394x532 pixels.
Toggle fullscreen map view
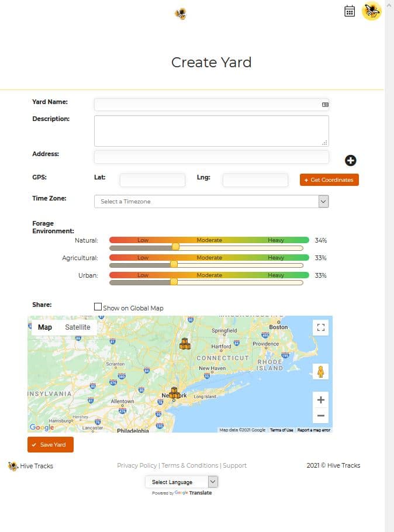pos(321,327)
